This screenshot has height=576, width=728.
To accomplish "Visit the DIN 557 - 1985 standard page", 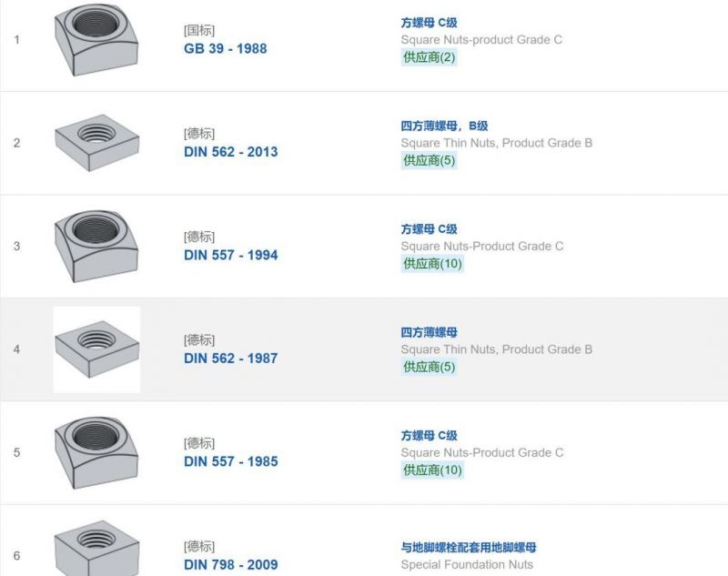I will coord(231,461).
